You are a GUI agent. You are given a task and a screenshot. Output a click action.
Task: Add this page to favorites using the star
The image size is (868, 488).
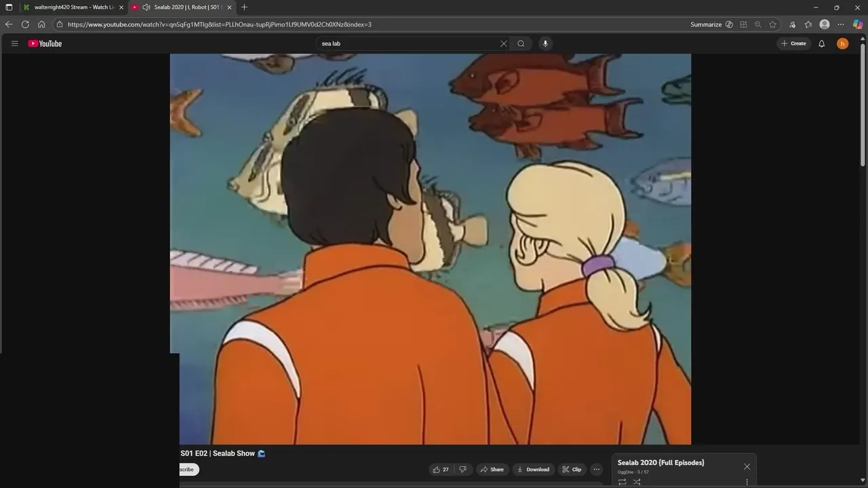(772, 24)
